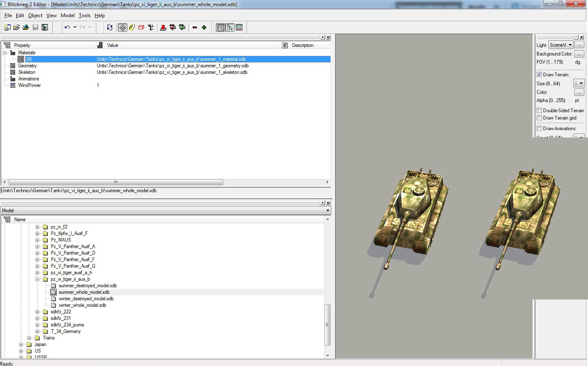
Task: Click the Open folder toolbar icon
Action: (x=17, y=27)
